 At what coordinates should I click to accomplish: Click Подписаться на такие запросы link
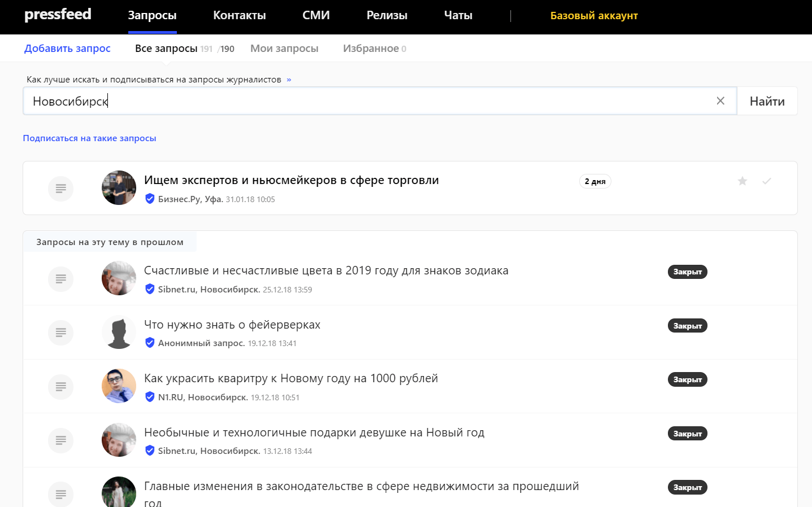point(89,138)
